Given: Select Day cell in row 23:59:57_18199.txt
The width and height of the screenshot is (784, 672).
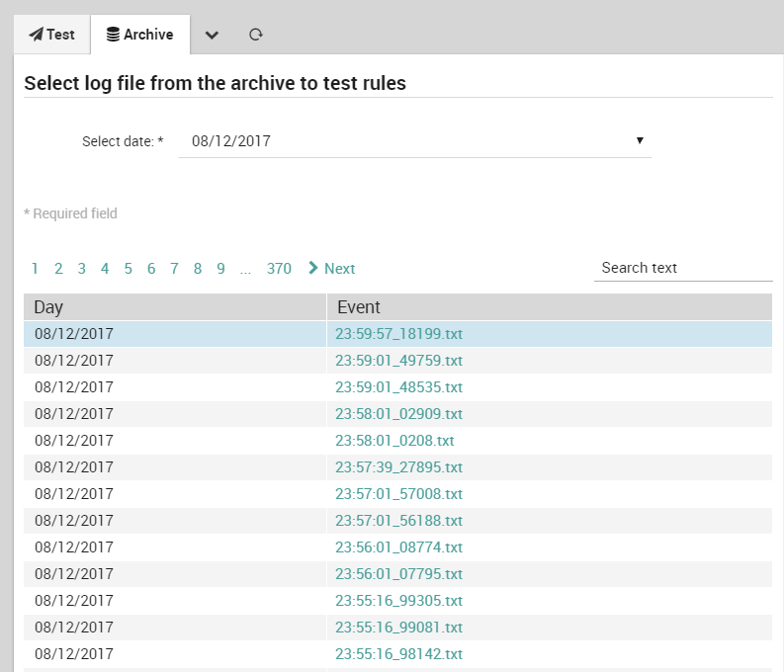Looking at the screenshot, I should [x=175, y=334].
